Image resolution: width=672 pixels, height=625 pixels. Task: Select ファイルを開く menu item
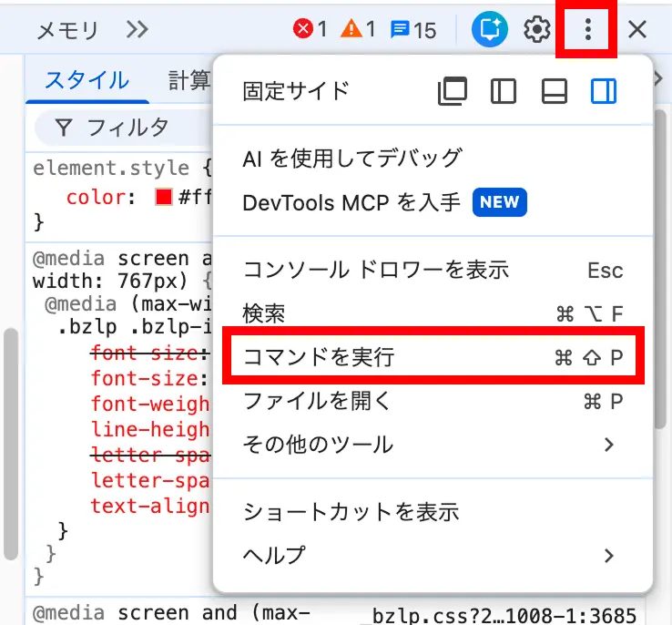(x=433, y=401)
